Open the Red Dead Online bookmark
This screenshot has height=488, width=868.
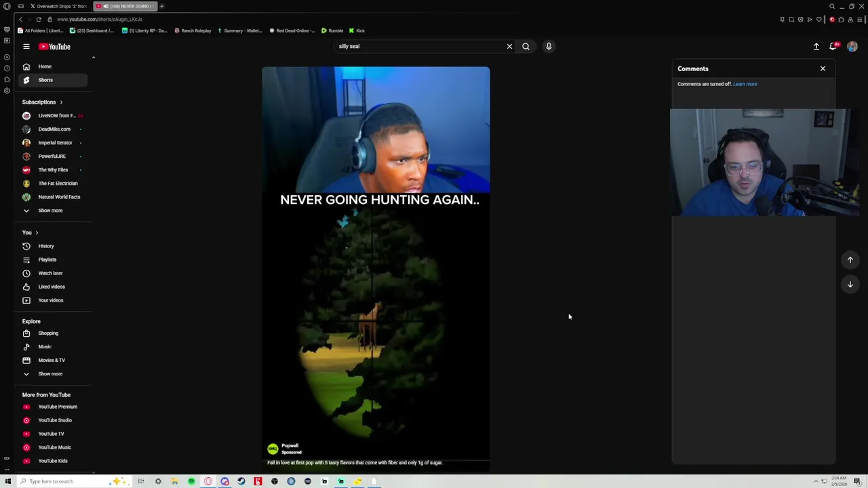292,30
